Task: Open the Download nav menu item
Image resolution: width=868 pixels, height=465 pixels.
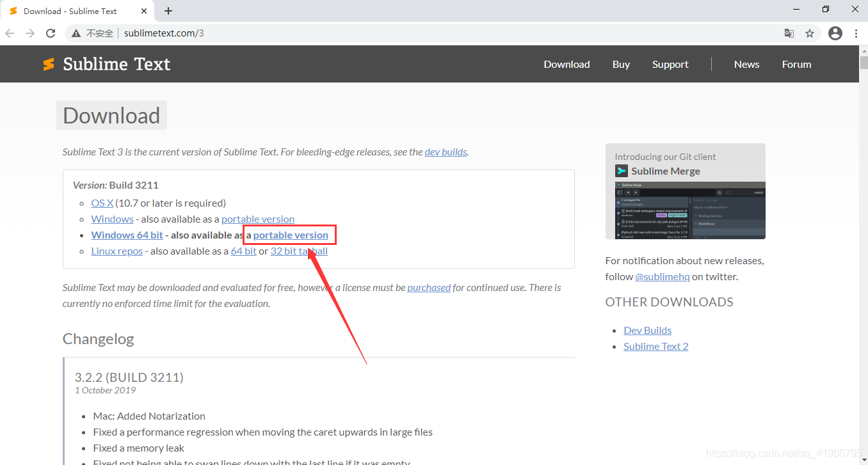Action: 567,64
